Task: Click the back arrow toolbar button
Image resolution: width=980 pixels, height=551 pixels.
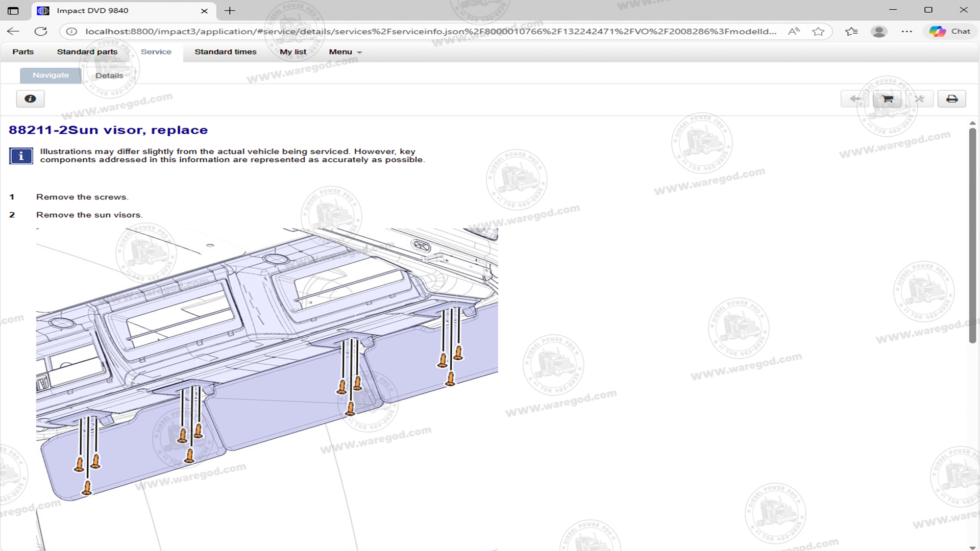Action: coord(855,99)
